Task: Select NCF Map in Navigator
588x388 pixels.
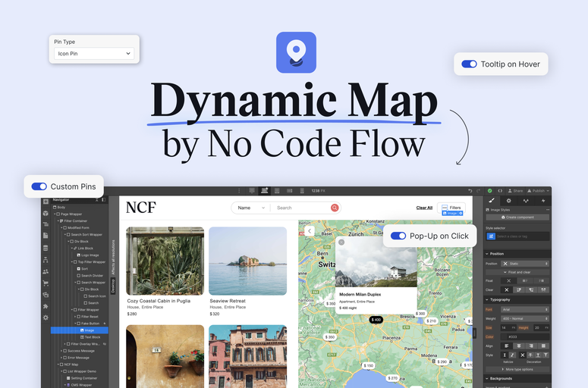Action: pos(70,365)
